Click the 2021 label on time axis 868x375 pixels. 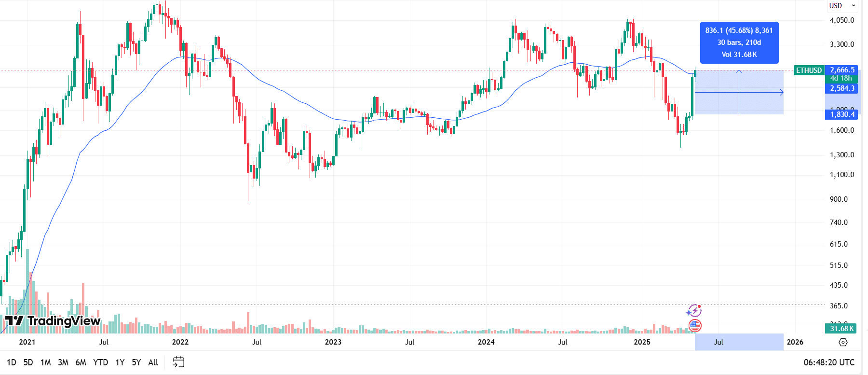[27, 342]
